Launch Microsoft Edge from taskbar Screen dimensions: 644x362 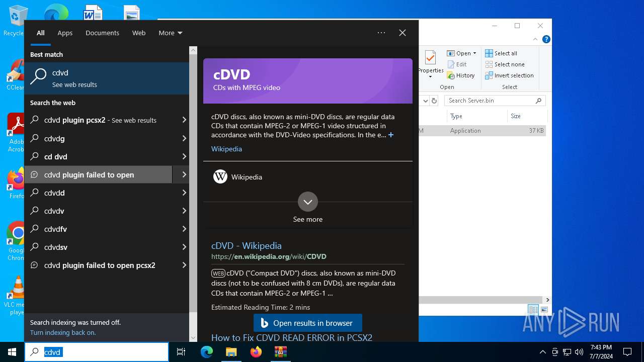tap(207, 352)
